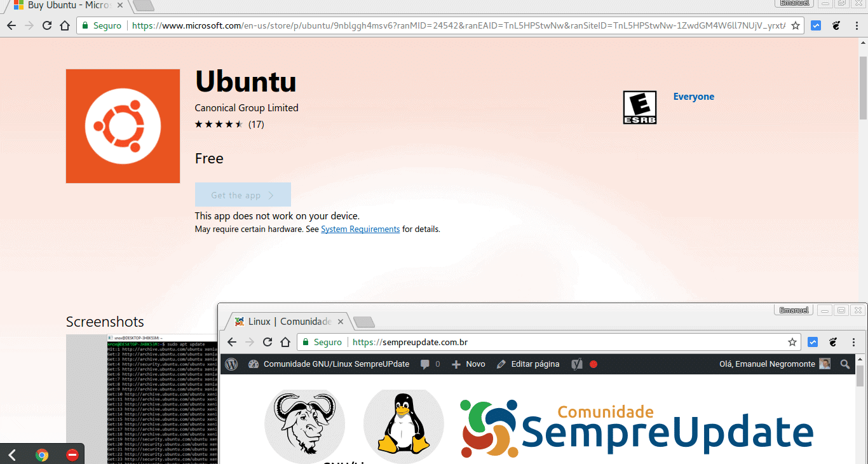Click the GNOME foot extension icon in the SempreUpdate window

pos(833,342)
